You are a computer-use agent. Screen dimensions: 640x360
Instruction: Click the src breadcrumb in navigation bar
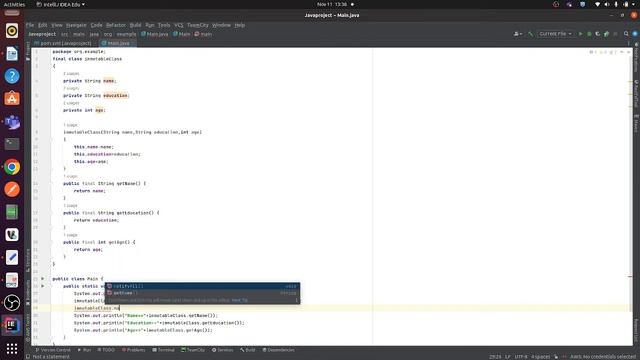pyautogui.click(x=64, y=34)
